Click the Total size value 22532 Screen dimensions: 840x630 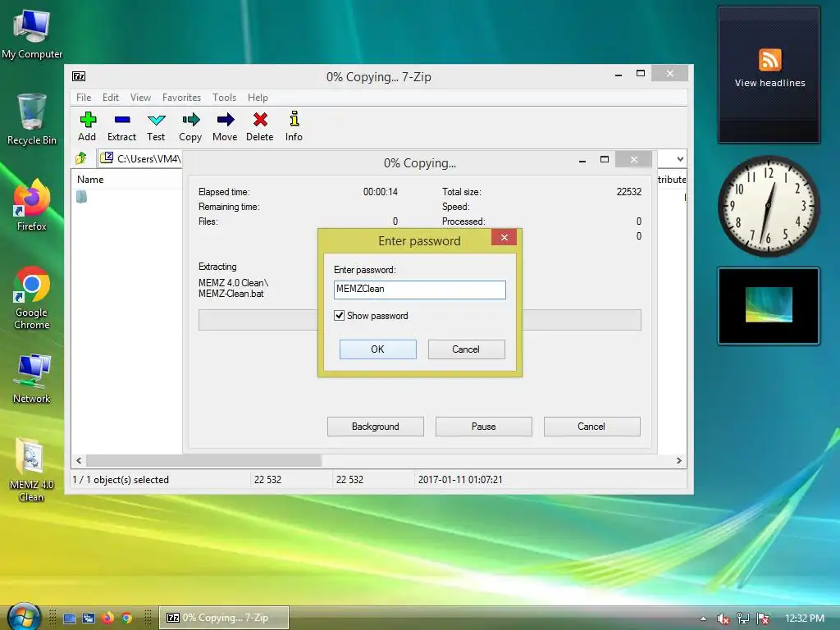[x=629, y=192]
